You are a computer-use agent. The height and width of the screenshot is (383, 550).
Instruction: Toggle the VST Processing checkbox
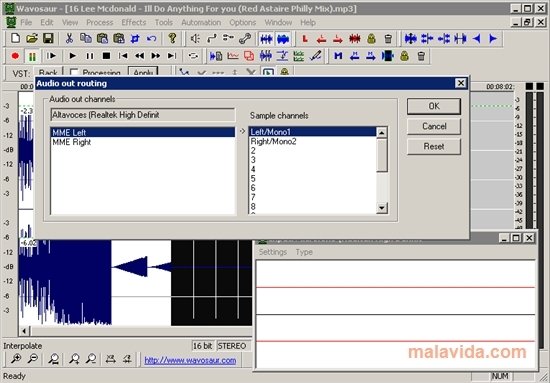tap(74, 73)
